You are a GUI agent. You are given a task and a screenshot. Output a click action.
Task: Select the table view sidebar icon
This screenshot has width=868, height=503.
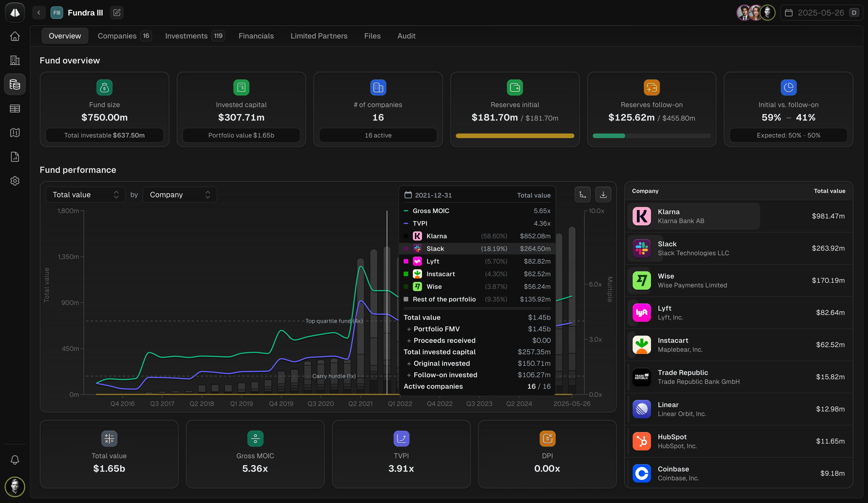click(15, 109)
